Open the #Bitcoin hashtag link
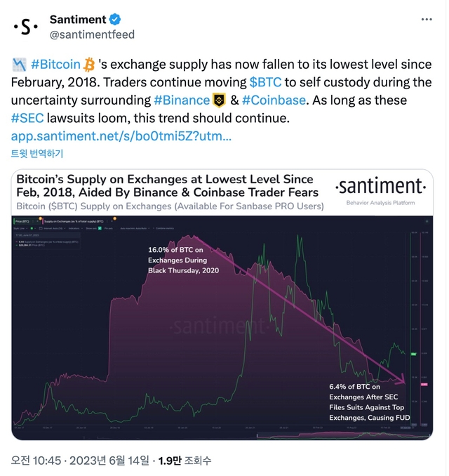 pos(55,65)
